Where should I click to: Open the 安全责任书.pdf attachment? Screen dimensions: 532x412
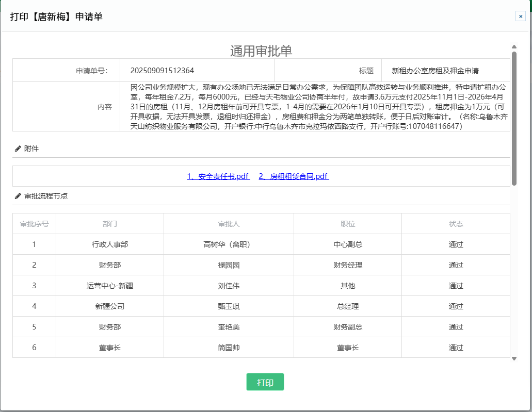point(218,176)
